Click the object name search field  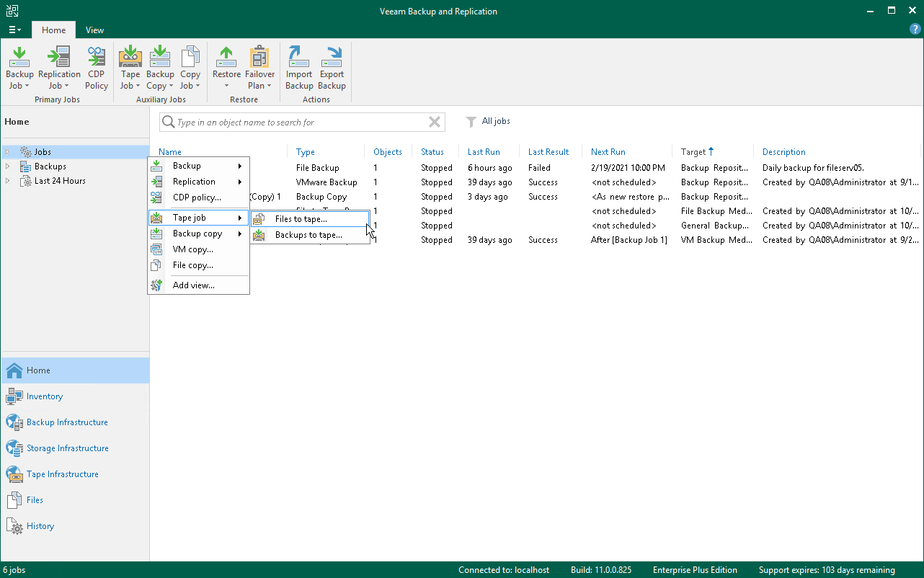click(x=296, y=123)
